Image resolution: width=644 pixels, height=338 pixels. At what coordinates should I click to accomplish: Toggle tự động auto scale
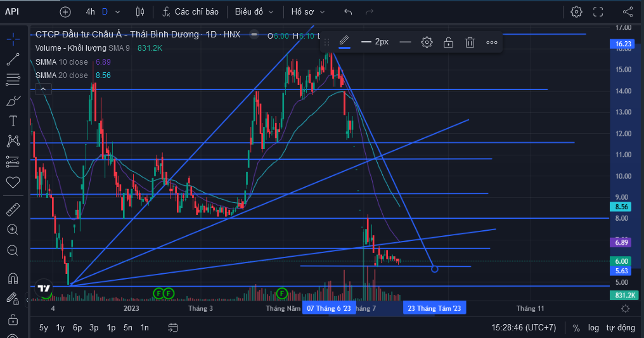(x=621, y=328)
